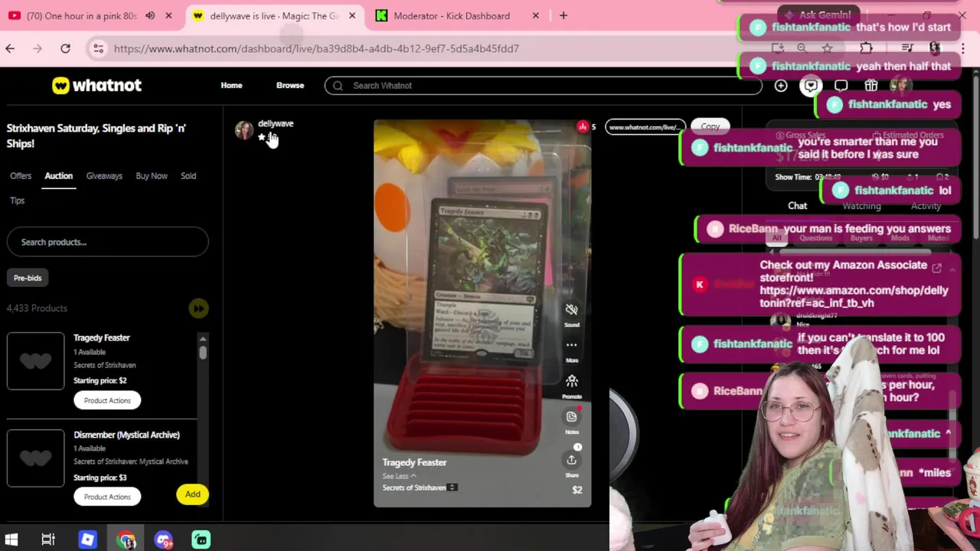
Task: Reload the page with refresh icon
Action: click(x=65, y=48)
